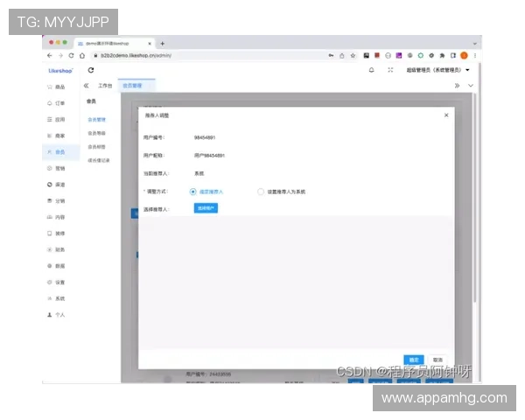The image size is (525, 420).
Task: Reload the page with browser refresh button
Action: tap(71, 55)
